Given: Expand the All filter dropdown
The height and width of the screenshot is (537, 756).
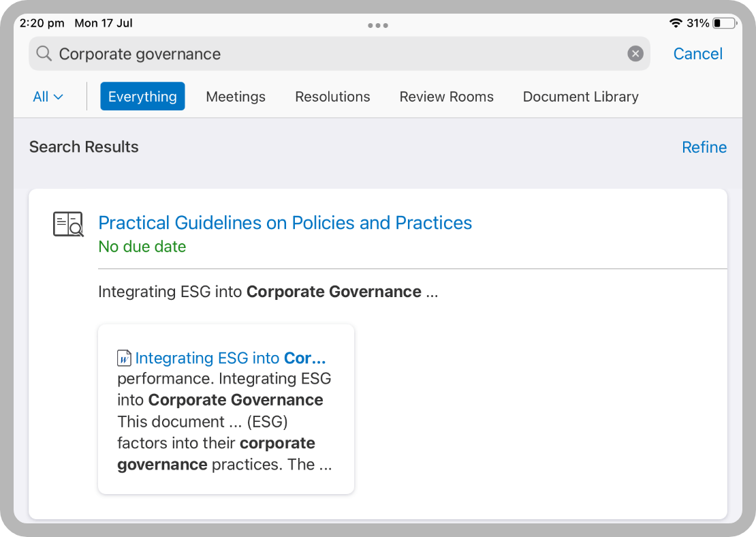Looking at the screenshot, I should point(48,97).
